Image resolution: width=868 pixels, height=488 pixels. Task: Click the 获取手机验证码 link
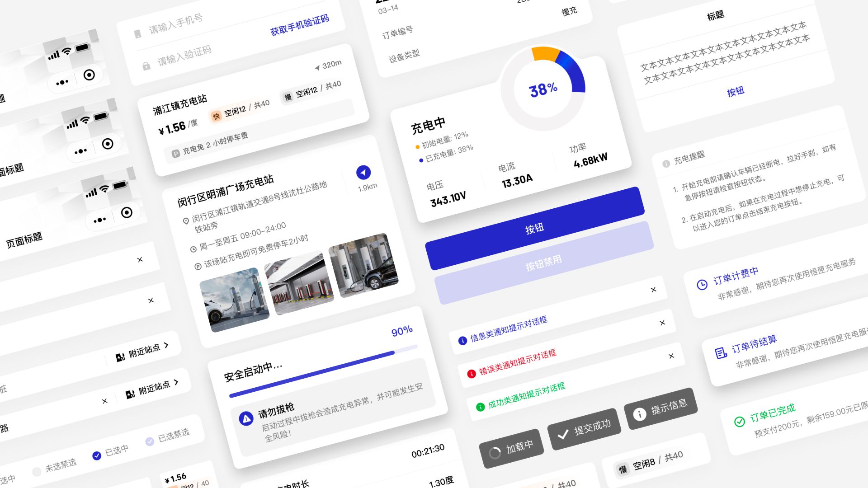(300, 25)
